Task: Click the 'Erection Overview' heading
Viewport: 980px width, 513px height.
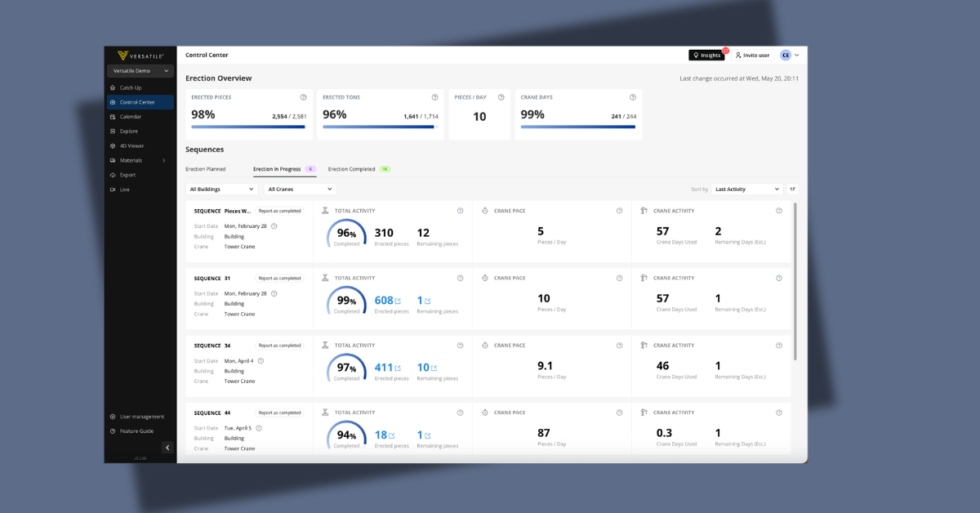Action: (x=218, y=78)
